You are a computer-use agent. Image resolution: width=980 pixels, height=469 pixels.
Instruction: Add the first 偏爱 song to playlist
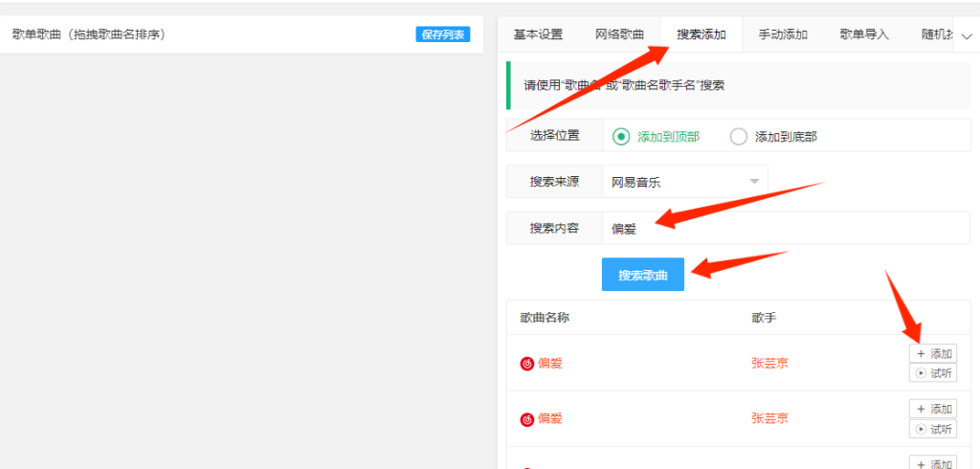pyautogui.click(x=933, y=353)
